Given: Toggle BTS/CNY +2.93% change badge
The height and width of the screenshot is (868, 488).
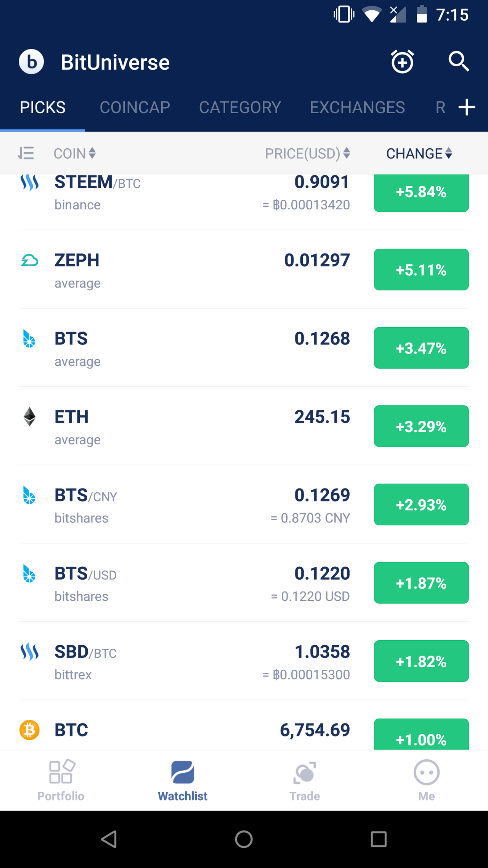Looking at the screenshot, I should tap(421, 505).
